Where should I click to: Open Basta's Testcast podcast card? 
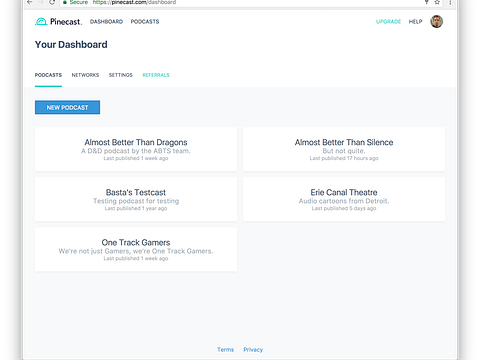tap(136, 199)
